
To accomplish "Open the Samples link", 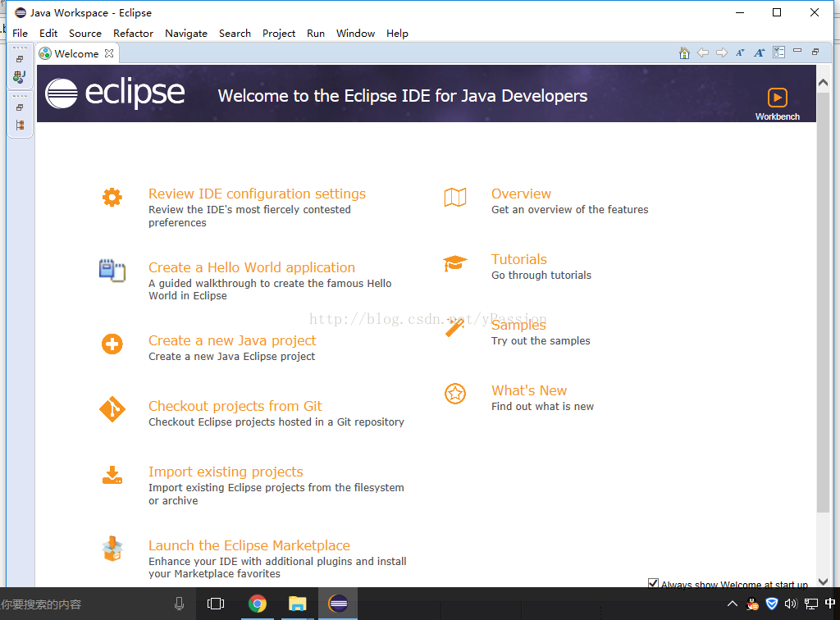I will pyautogui.click(x=518, y=325).
